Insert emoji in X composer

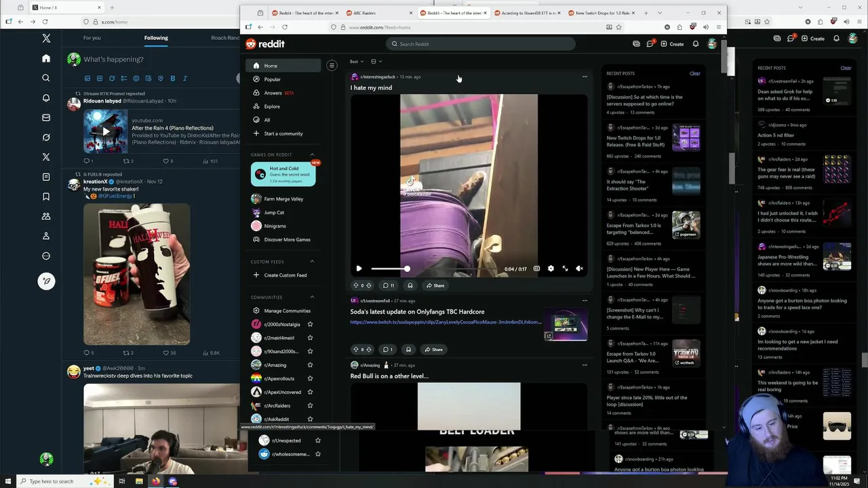(x=136, y=79)
